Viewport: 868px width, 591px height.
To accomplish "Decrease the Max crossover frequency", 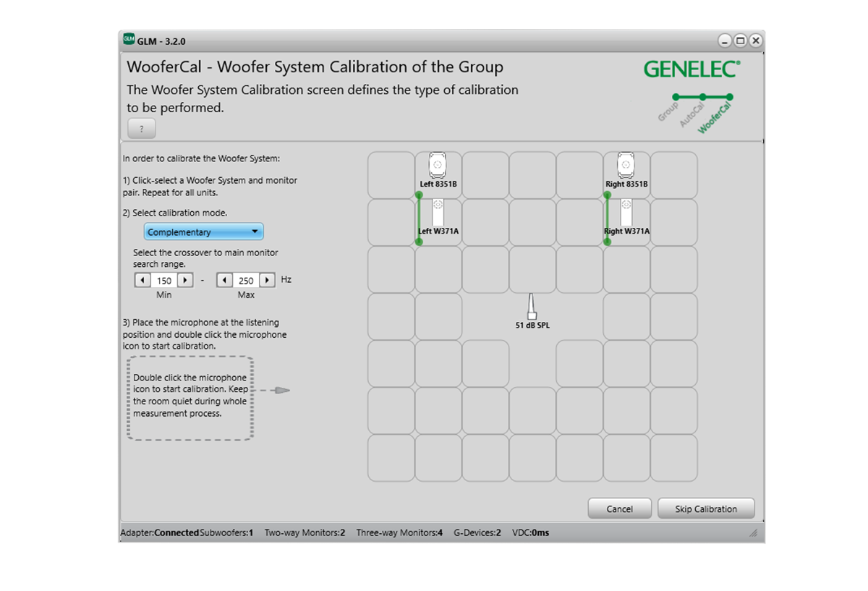I will [224, 280].
